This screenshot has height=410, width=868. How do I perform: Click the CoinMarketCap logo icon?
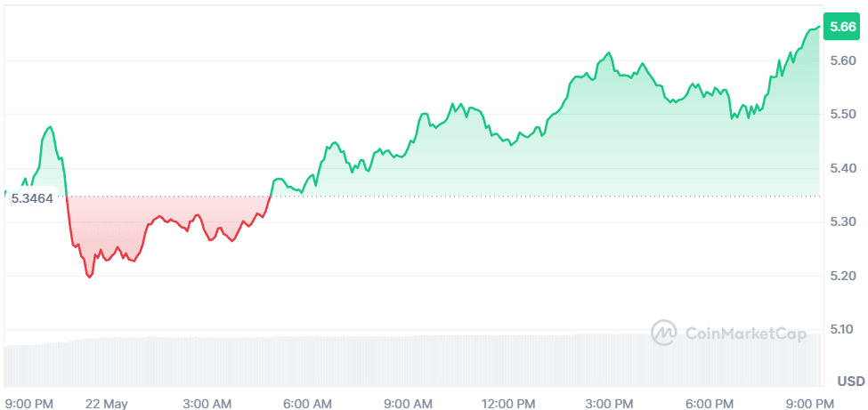(x=665, y=334)
